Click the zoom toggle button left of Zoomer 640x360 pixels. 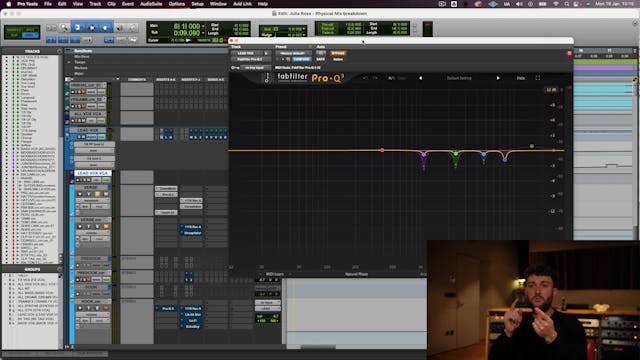point(51,28)
